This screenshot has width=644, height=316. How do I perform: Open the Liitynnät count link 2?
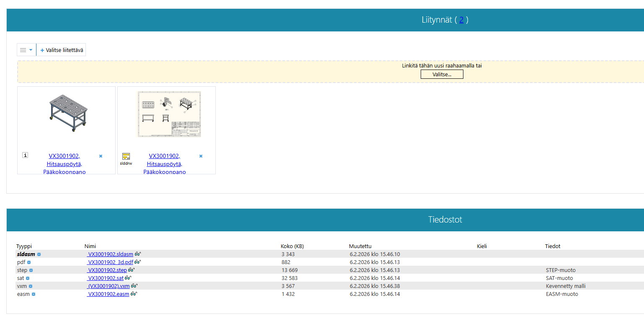click(461, 20)
